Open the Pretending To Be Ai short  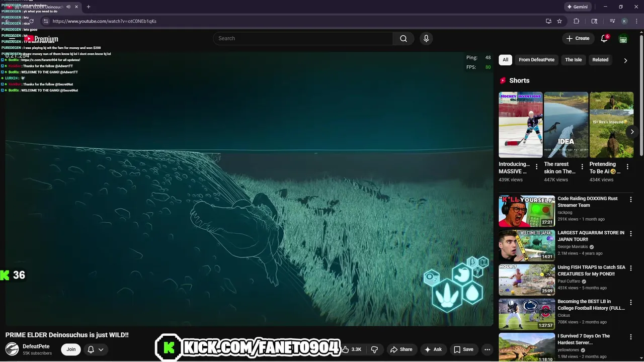pyautogui.click(x=611, y=125)
